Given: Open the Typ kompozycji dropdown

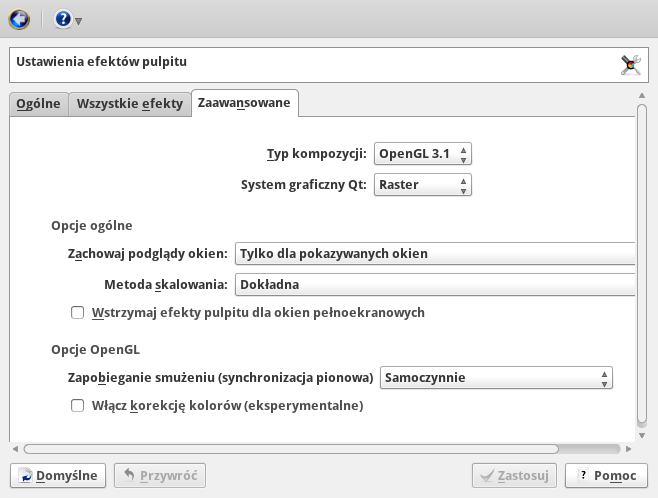Looking at the screenshot, I should click(422, 154).
